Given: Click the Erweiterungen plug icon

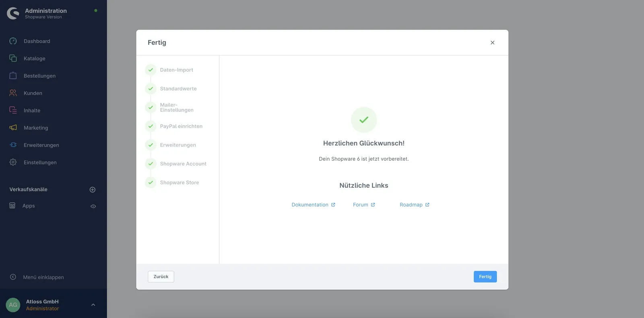Looking at the screenshot, I should coord(13,145).
